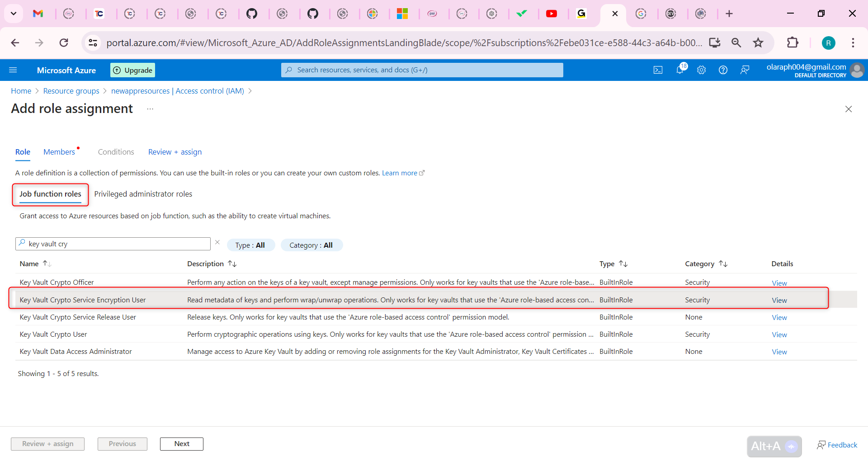868x461 pixels.
Task: Clear the key vault search box
Action: (x=217, y=242)
